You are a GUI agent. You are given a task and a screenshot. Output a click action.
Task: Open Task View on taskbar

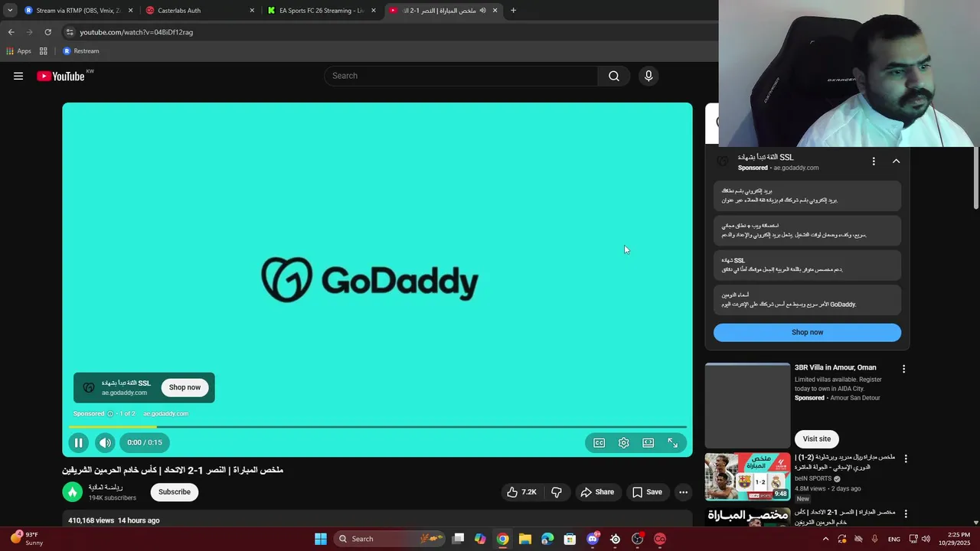[458, 539]
